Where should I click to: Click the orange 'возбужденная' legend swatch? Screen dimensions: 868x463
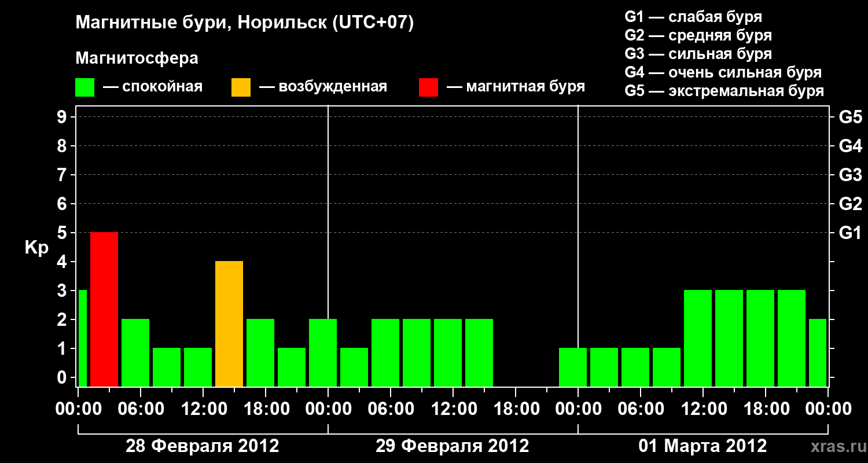[x=241, y=87]
